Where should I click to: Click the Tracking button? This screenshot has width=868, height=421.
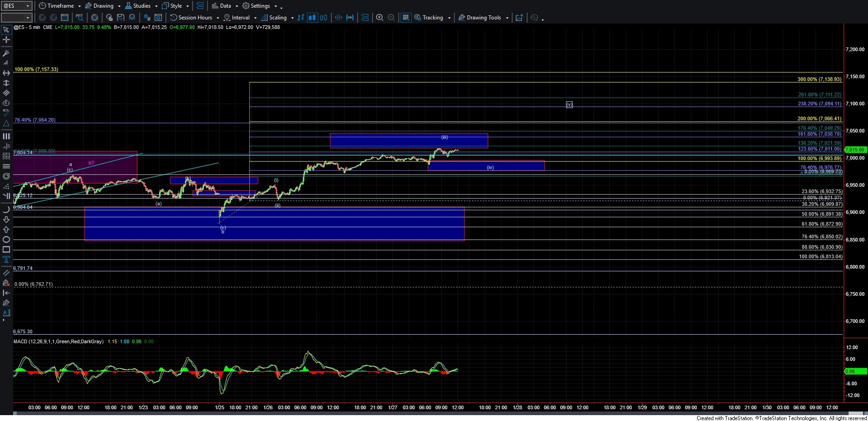click(432, 18)
